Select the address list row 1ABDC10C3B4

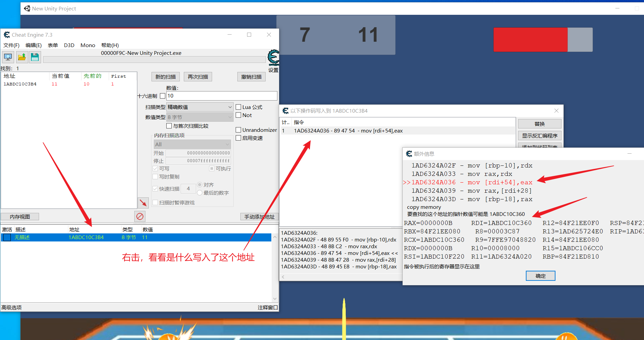(x=136, y=237)
